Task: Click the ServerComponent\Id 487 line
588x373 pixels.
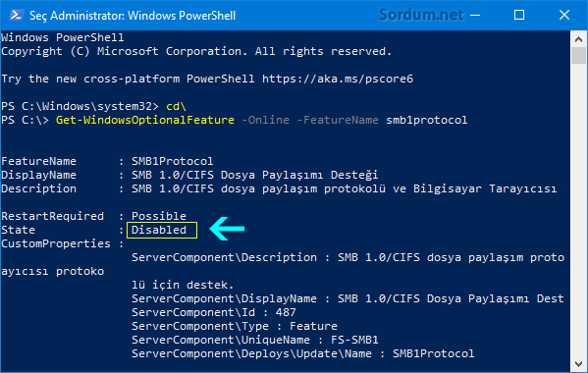Action: click(x=214, y=312)
